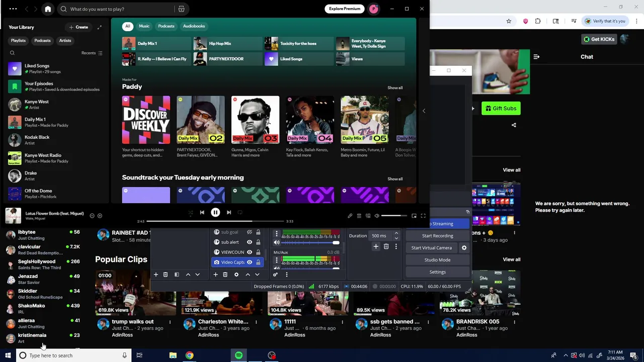
Task: Open options for trump walks out clip
Action: tap(170, 322)
